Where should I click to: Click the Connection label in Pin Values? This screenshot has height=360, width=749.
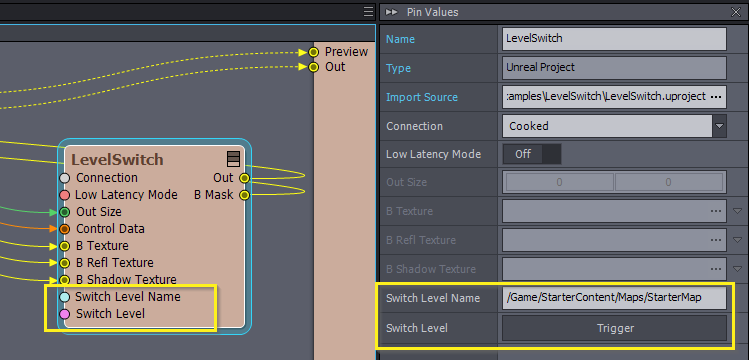(414, 127)
